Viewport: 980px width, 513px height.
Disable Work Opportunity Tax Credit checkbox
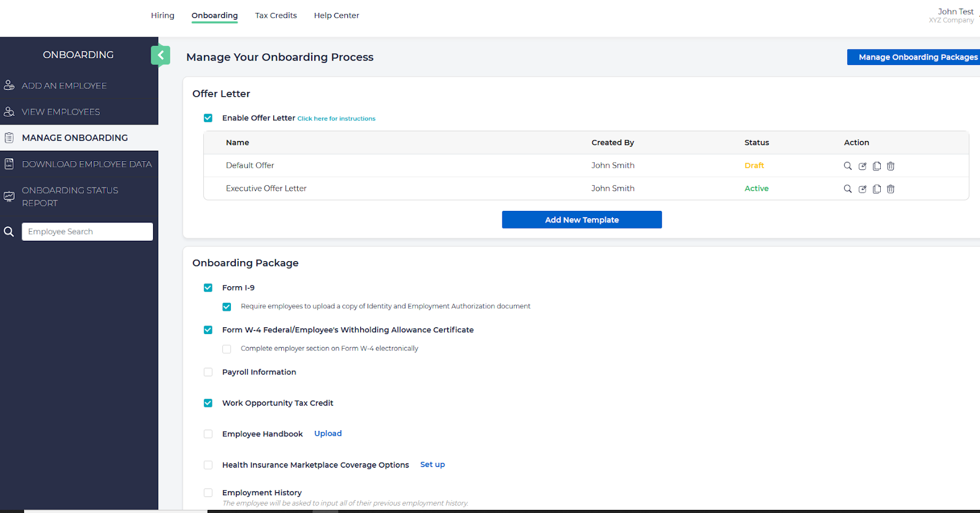208,403
